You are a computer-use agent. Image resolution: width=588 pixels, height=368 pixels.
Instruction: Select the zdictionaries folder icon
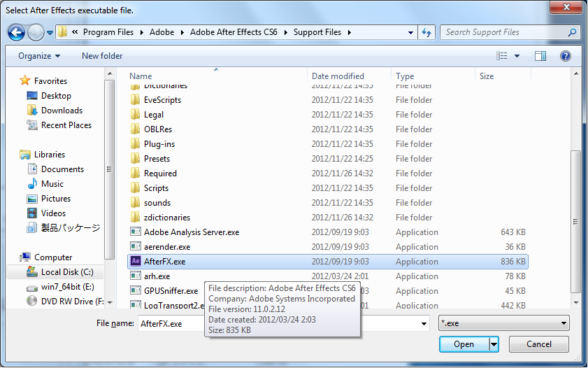pos(135,217)
